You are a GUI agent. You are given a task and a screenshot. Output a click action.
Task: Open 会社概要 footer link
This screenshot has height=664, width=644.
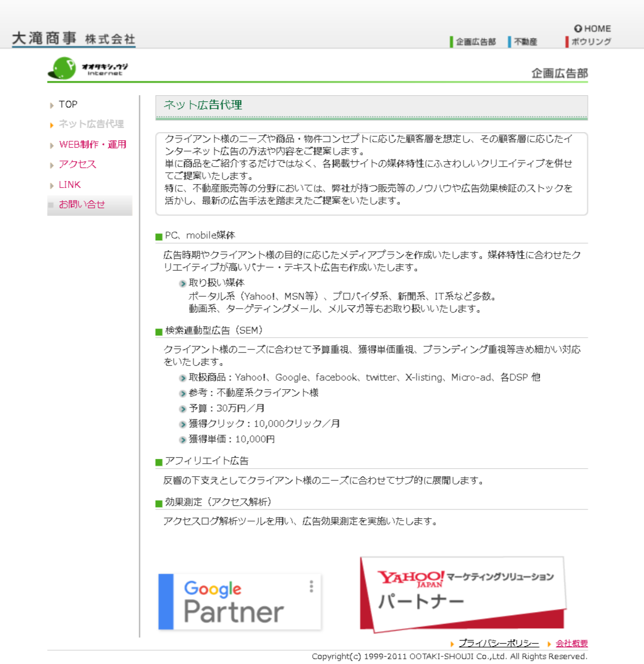click(x=572, y=643)
